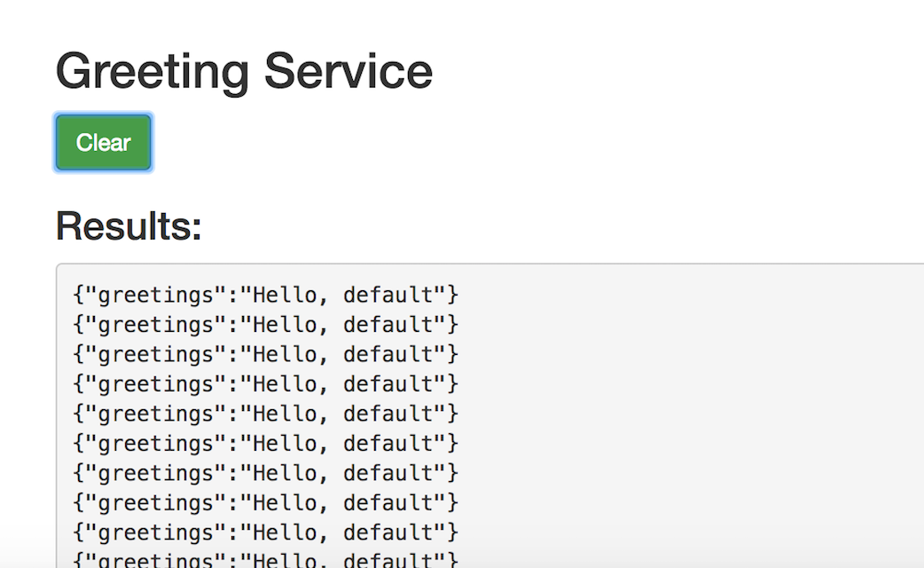Click the word "Greeting" in the title
The height and width of the screenshot is (568, 924).
(x=152, y=71)
